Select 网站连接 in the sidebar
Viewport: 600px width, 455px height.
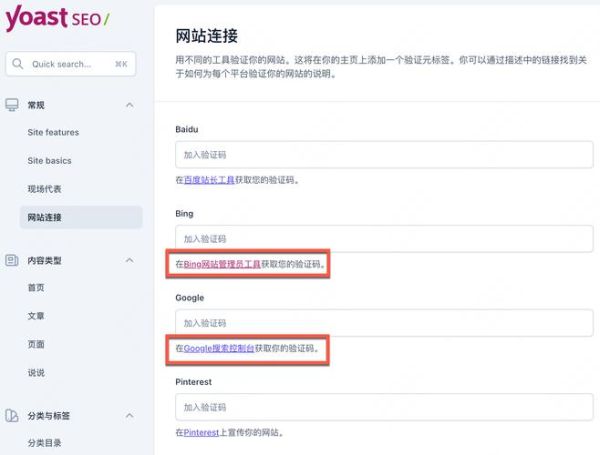click(44, 217)
